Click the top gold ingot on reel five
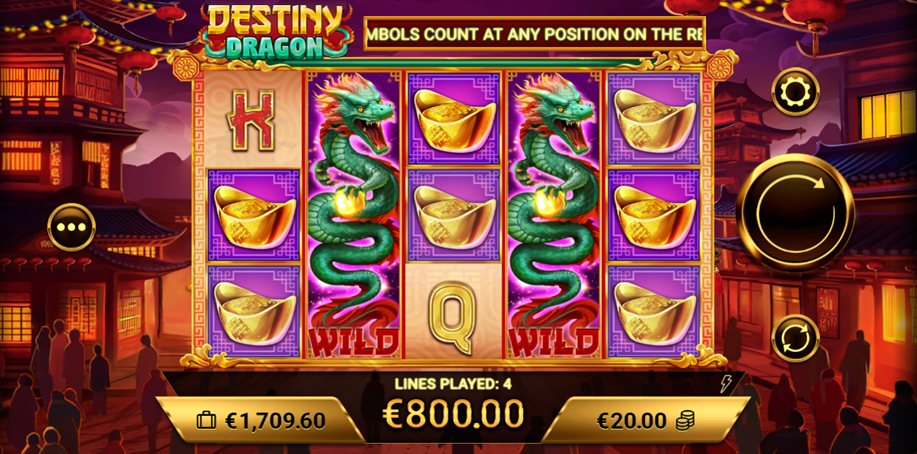This screenshot has width=917, height=454. coord(654,119)
